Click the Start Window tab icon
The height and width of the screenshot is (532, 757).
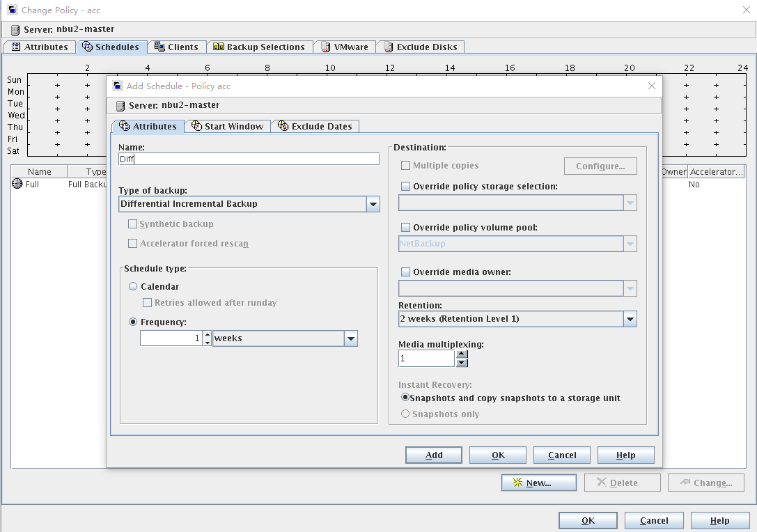tap(196, 126)
